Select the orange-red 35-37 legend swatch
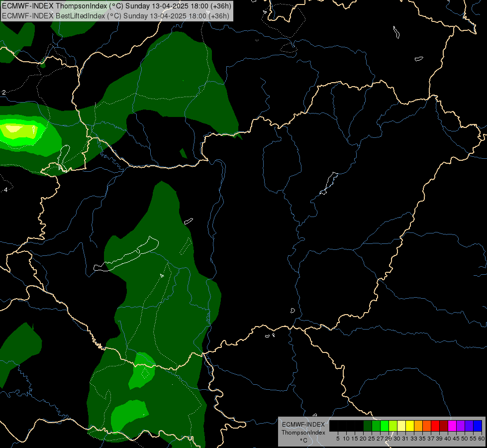The height and width of the screenshot is (448, 487). (427, 426)
